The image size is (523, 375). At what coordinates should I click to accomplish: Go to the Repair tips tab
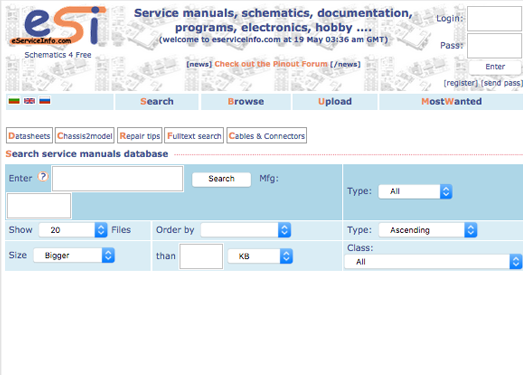140,136
